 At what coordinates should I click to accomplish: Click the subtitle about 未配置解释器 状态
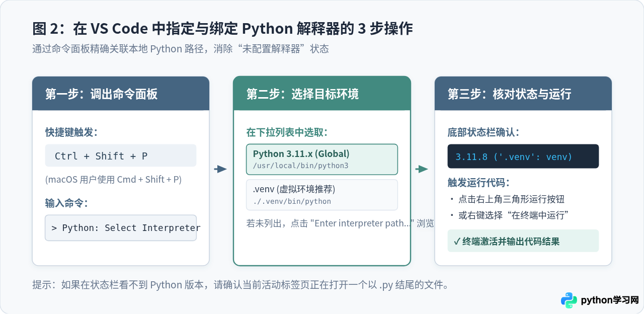[180, 49]
